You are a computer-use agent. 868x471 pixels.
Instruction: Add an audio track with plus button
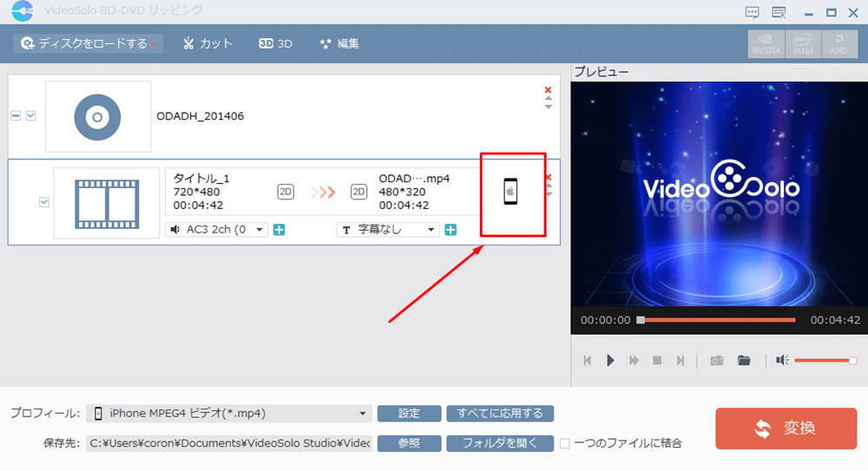(x=279, y=230)
